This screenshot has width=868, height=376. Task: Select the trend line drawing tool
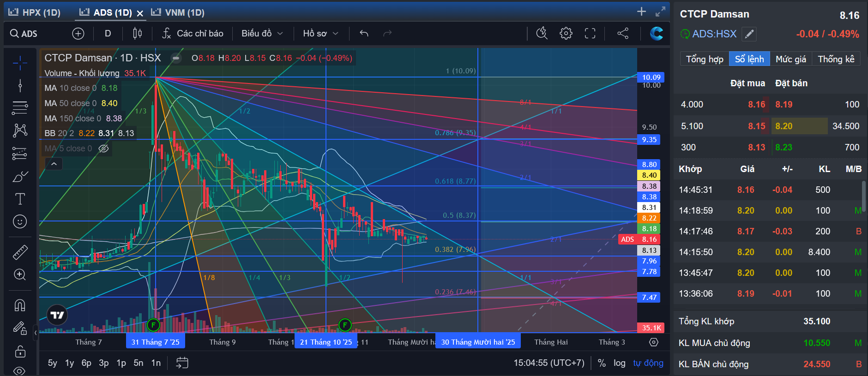coord(20,85)
